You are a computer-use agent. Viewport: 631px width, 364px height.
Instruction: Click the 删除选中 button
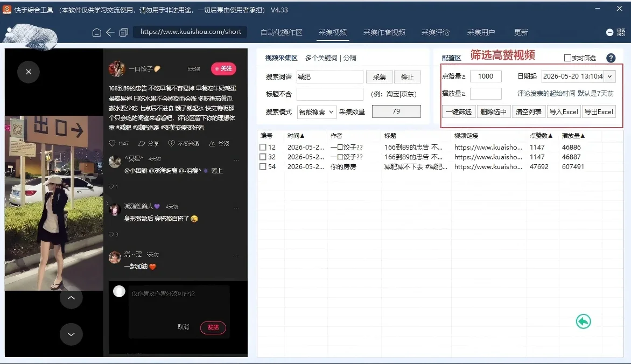click(493, 111)
